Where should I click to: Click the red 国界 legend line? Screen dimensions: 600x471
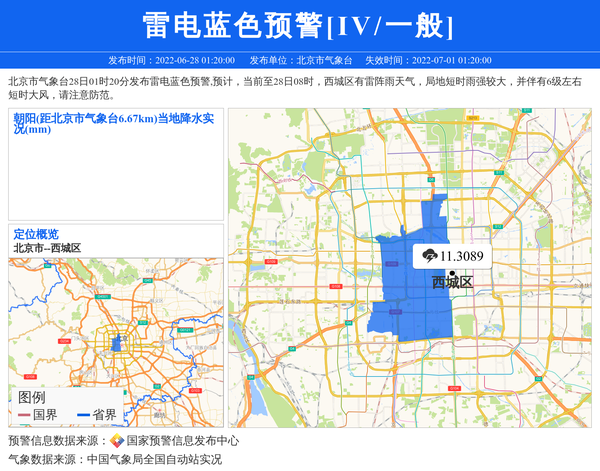click(x=24, y=415)
